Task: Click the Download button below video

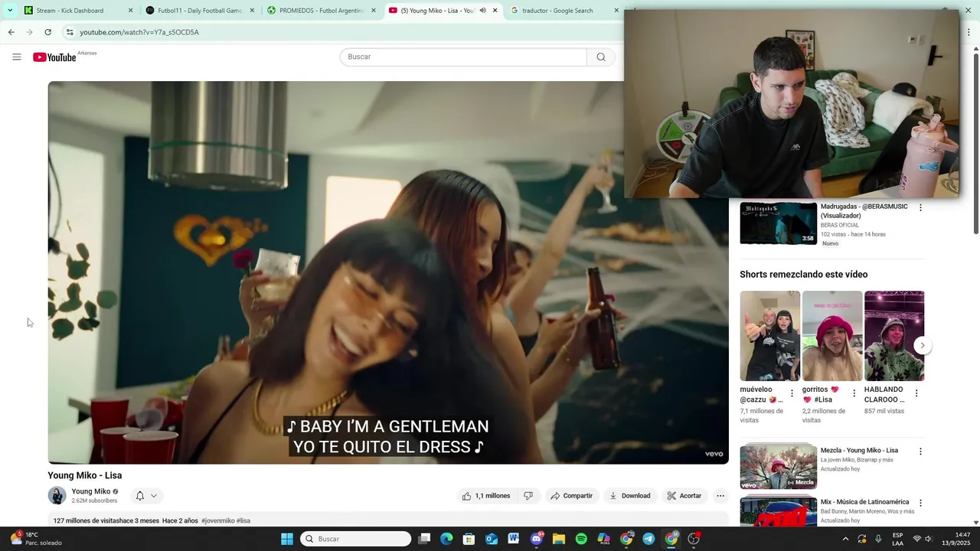Action: pyautogui.click(x=630, y=496)
